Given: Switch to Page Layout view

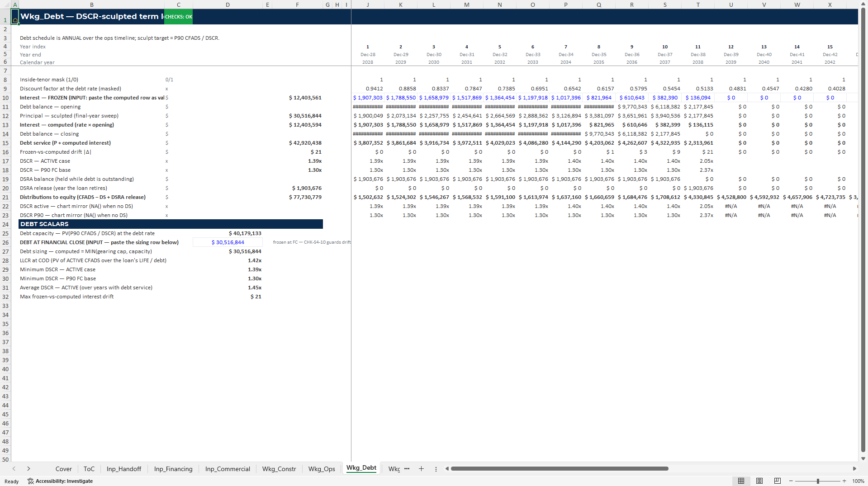Looking at the screenshot, I should [759, 481].
